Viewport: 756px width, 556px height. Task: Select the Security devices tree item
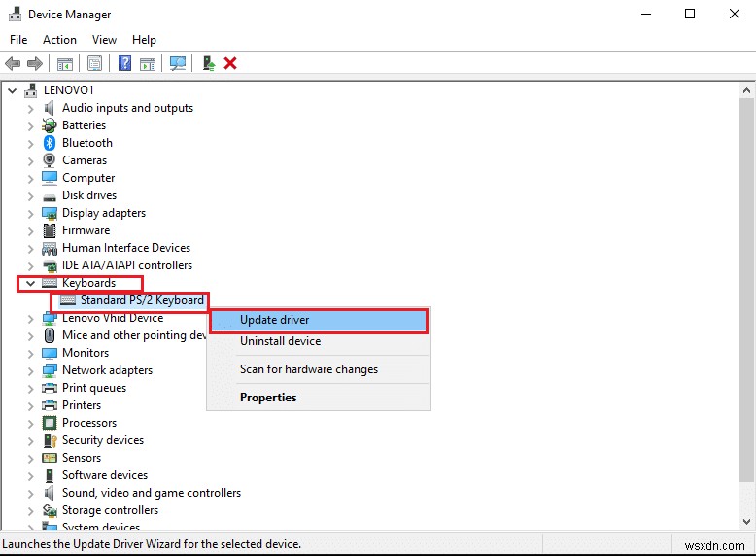pyautogui.click(x=103, y=440)
